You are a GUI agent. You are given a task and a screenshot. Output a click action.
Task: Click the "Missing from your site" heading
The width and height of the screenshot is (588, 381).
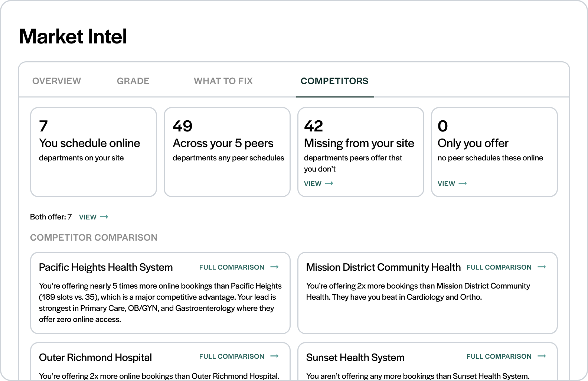click(359, 143)
